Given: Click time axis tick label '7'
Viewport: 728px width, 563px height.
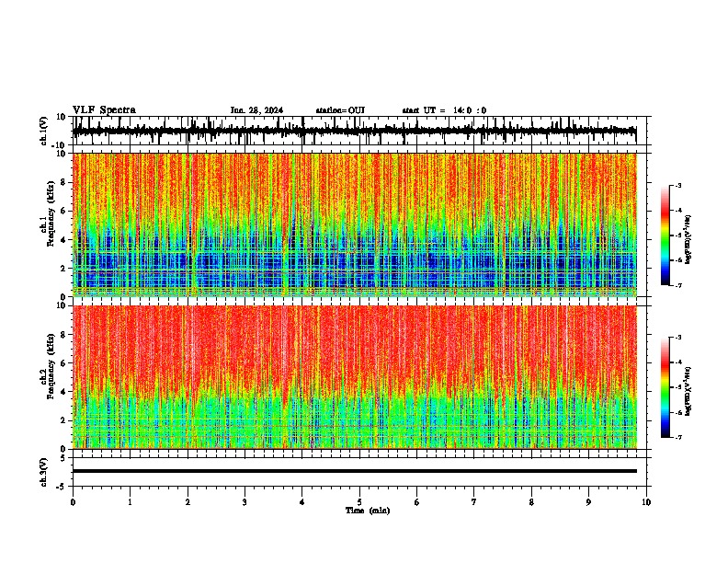Looking at the screenshot, I should click(474, 502).
